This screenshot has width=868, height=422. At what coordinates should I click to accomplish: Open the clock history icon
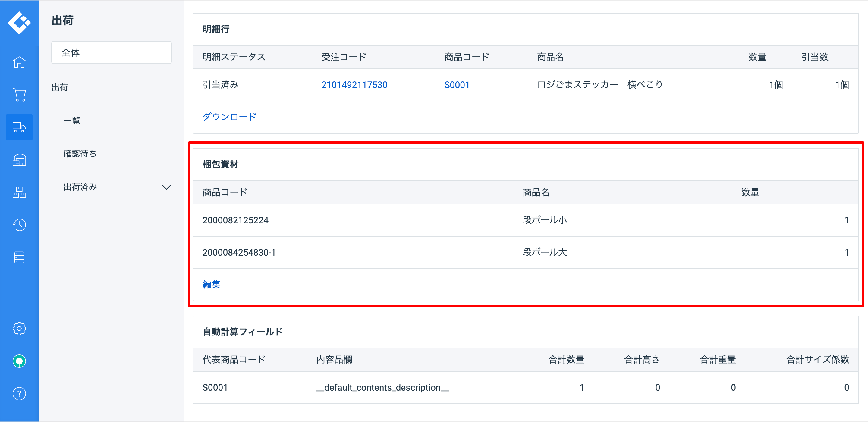click(19, 225)
